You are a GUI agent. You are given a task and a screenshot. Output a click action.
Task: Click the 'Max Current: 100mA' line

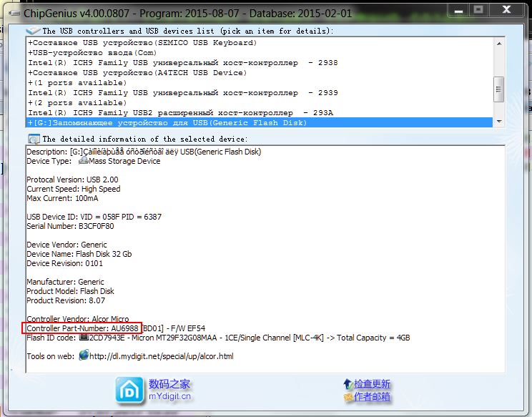point(62,198)
